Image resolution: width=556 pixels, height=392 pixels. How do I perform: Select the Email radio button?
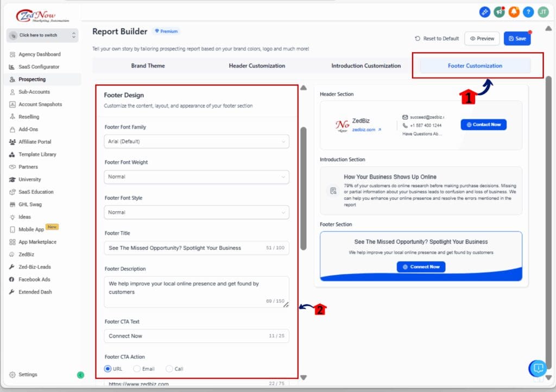point(136,369)
